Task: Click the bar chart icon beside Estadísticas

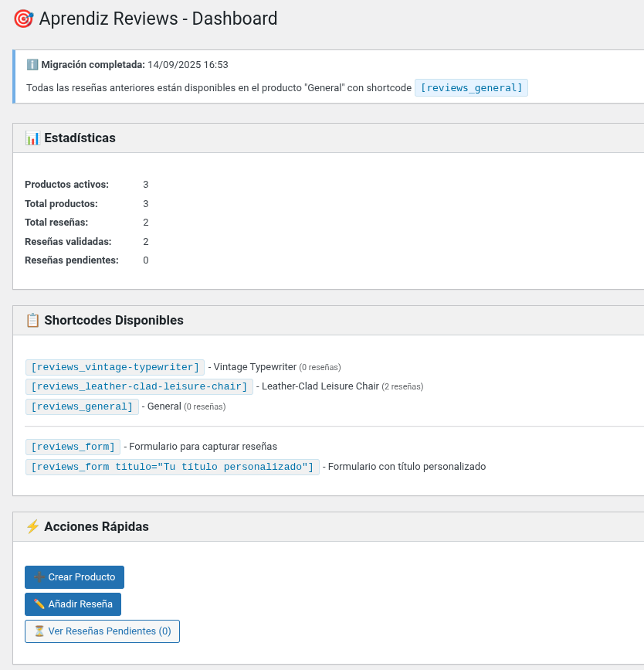Action: [x=32, y=138]
